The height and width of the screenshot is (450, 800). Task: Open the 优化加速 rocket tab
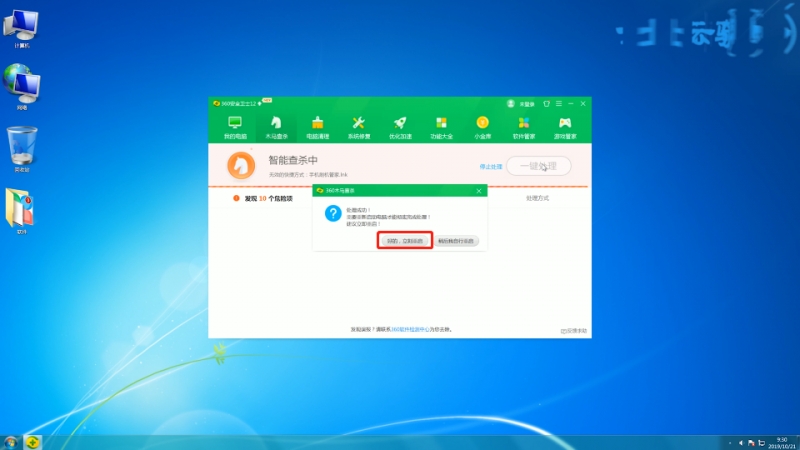tap(400, 128)
